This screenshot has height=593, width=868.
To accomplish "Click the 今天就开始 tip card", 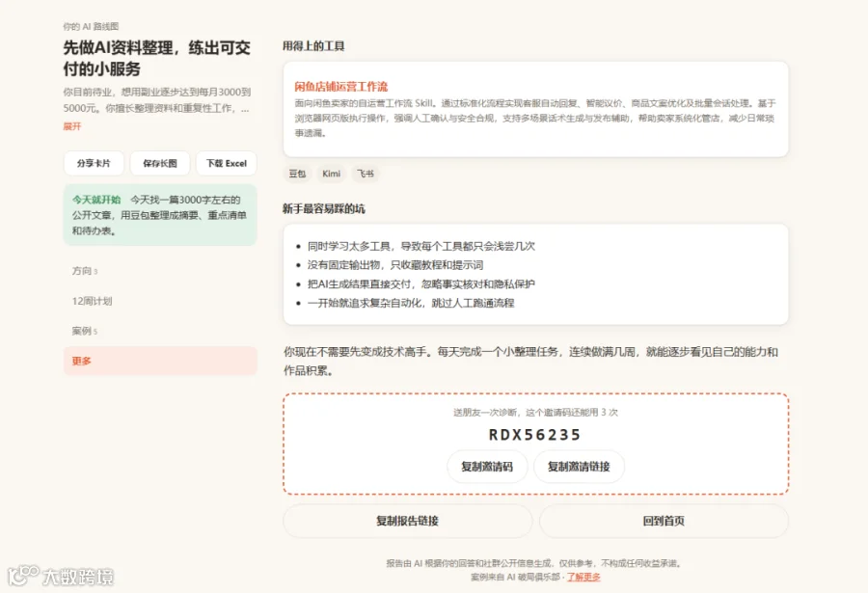I will [x=160, y=215].
